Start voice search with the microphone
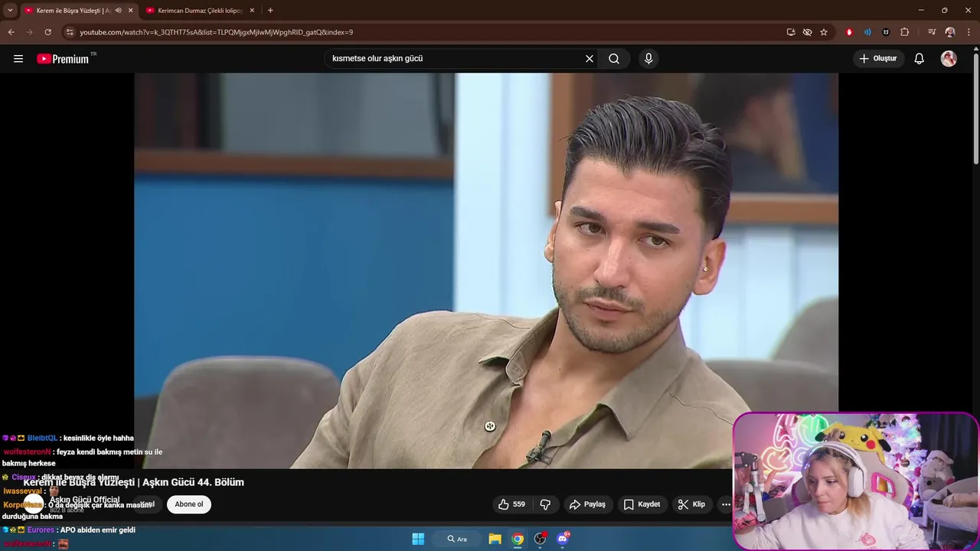The width and height of the screenshot is (980, 551). coord(648,59)
